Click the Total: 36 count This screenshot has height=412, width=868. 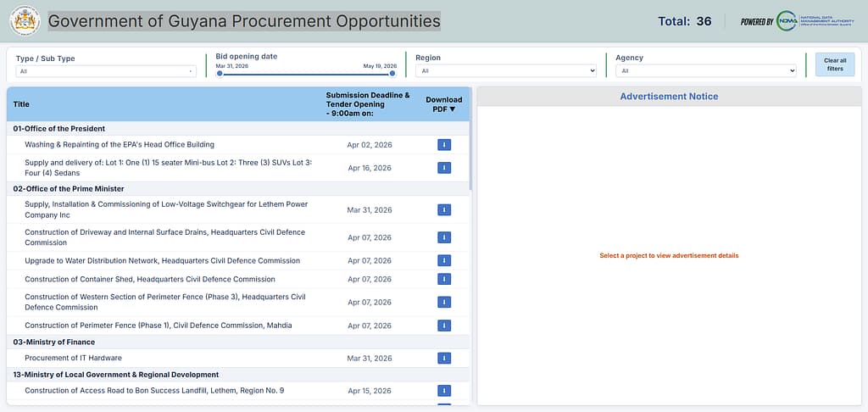pos(684,21)
